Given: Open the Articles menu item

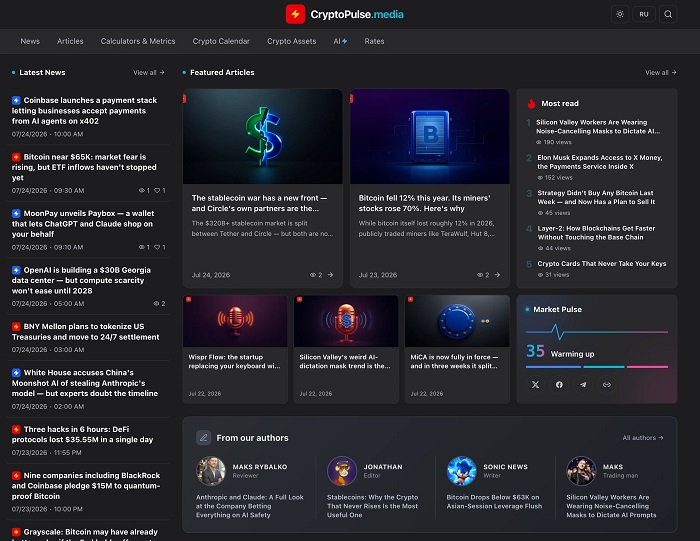Looking at the screenshot, I should 70,41.
